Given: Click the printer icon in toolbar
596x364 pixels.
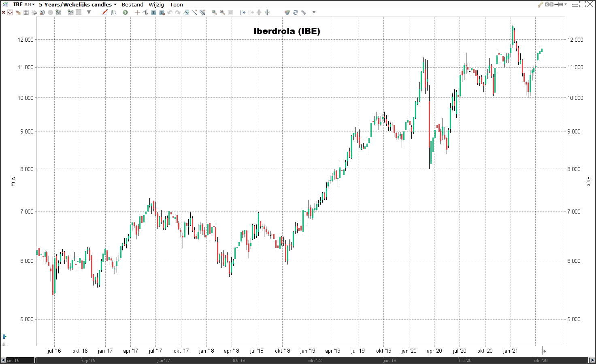Looking at the screenshot, I should click(34, 13).
